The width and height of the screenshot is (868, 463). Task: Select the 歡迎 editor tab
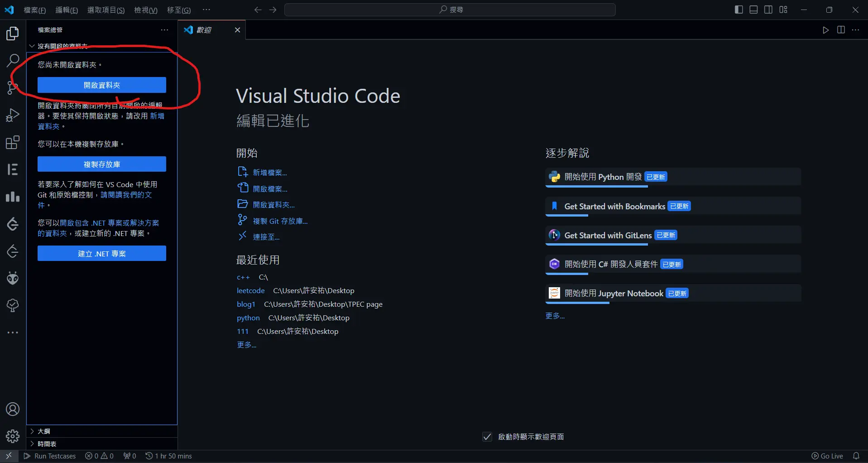pos(204,30)
